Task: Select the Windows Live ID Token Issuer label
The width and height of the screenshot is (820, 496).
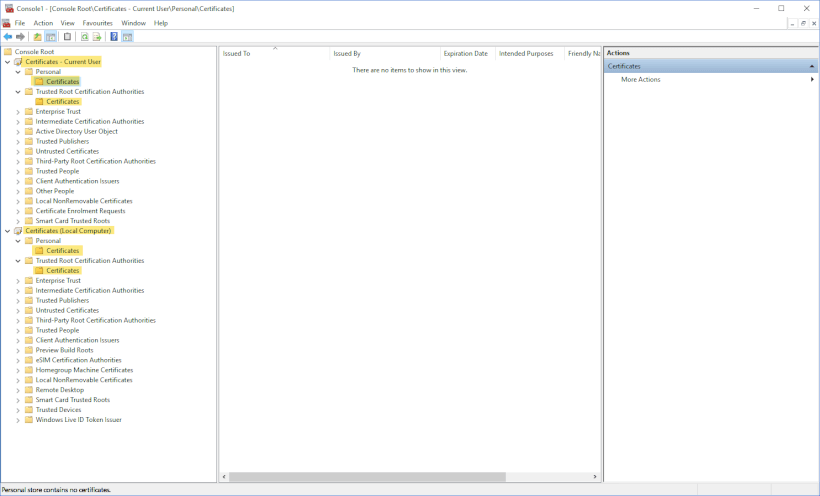Action: (78, 420)
